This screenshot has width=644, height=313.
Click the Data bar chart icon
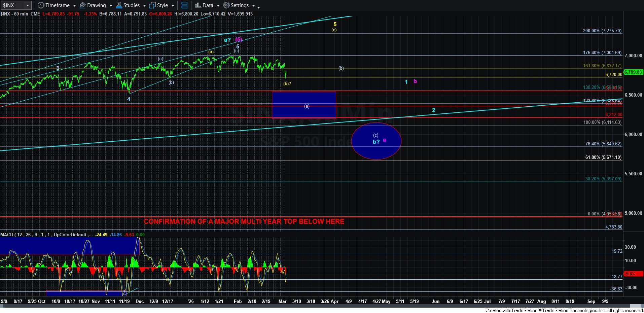click(198, 5)
